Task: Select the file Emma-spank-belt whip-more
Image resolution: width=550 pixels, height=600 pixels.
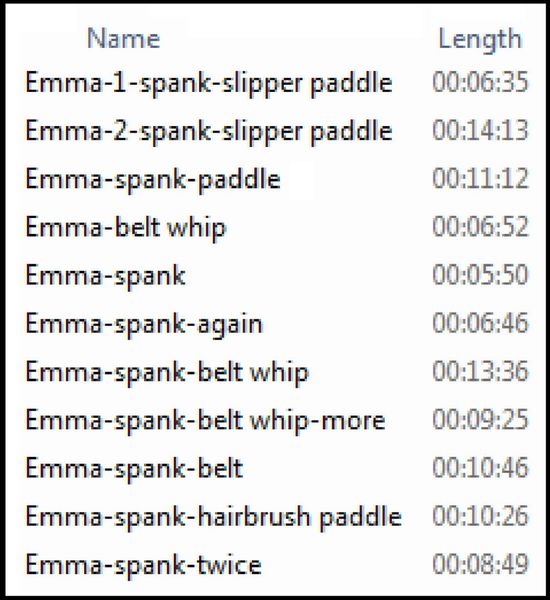Action: (x=205, y=421)
